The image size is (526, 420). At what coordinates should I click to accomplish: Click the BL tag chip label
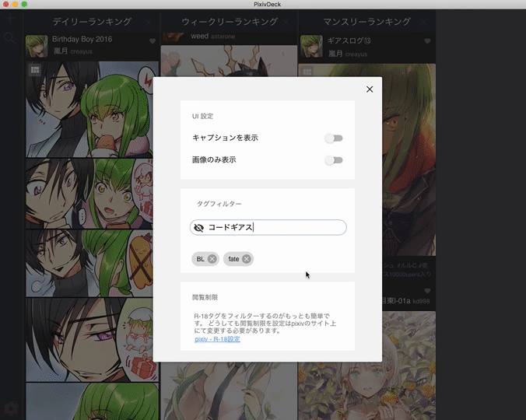[x=200, y=259]
